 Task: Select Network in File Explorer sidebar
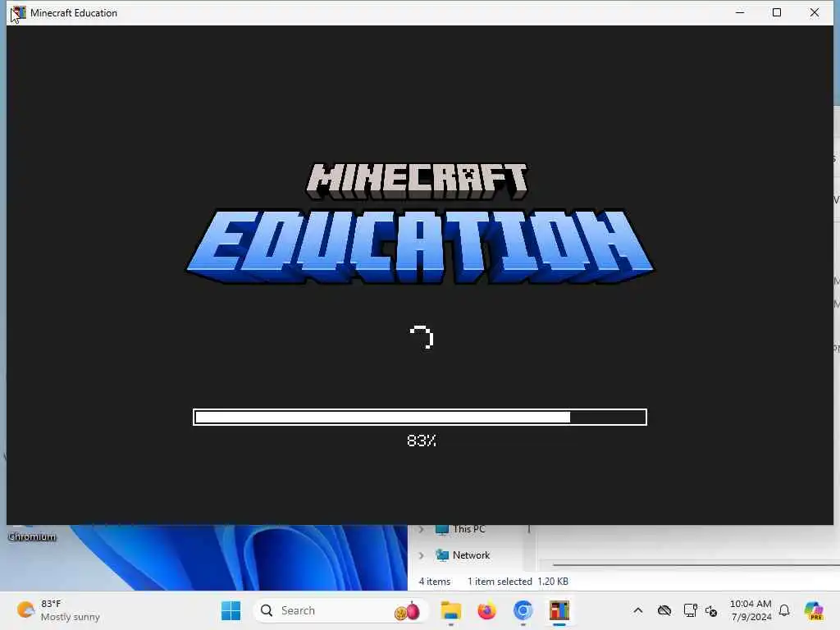(463, 555)
